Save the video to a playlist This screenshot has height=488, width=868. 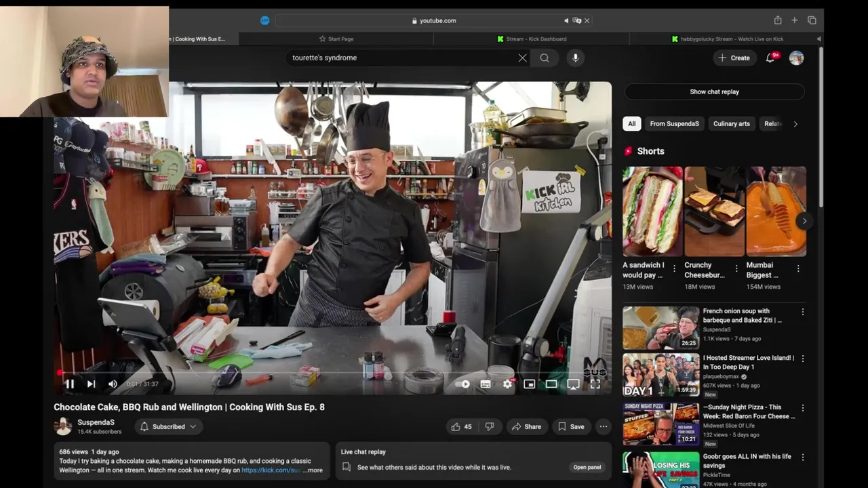(x=570, y=426)
